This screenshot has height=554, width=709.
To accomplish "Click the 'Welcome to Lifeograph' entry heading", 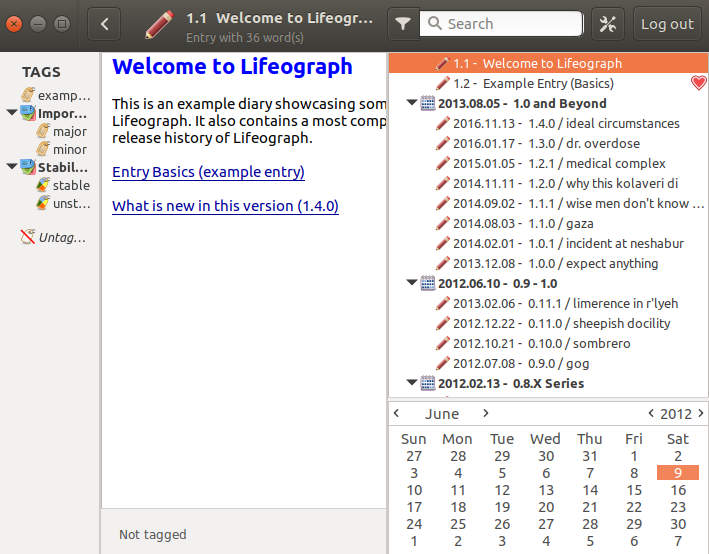I will click(x=232, y=66).
